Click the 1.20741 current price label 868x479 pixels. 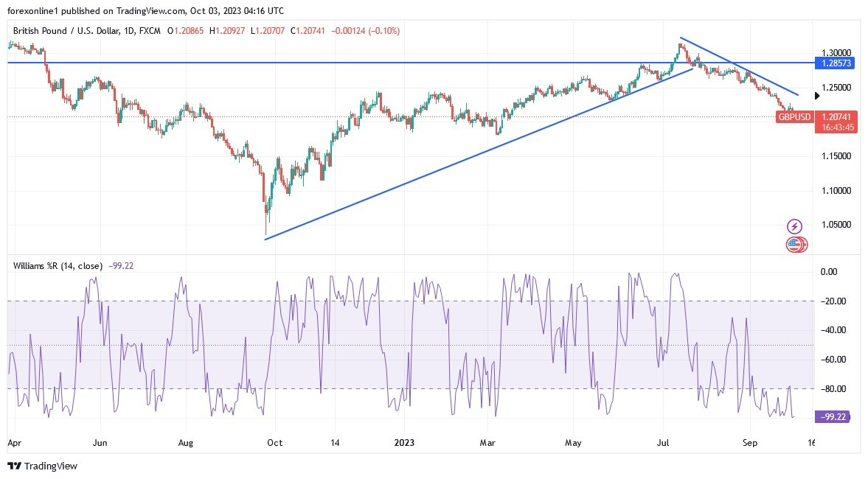836,116
